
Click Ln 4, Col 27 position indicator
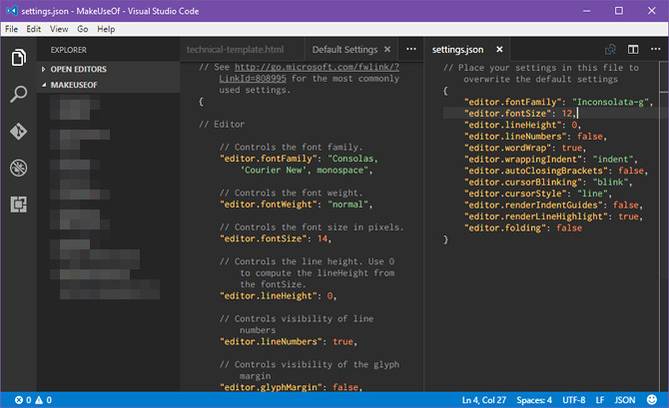tap(484, 400)
